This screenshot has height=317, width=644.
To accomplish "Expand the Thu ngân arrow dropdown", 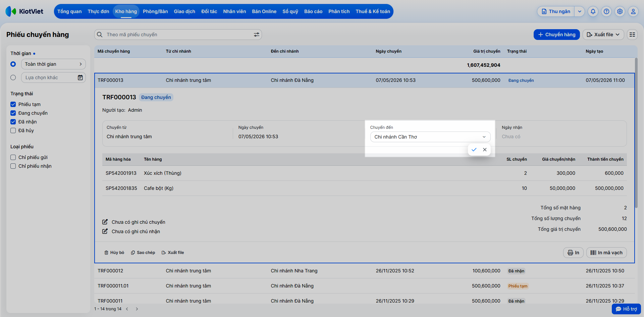I will 580,11.
